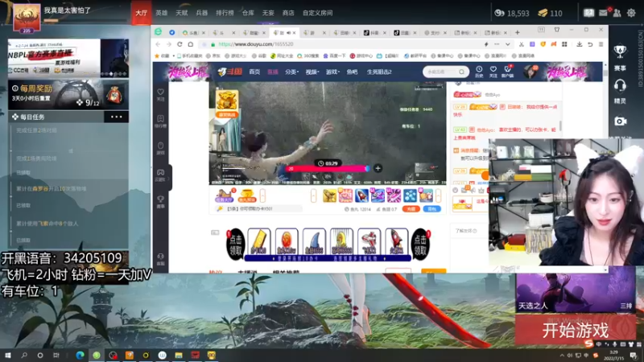This screenshot has width=644, height=362.
Task: Open the browser hamburger menu
Action: pos(601,44)
